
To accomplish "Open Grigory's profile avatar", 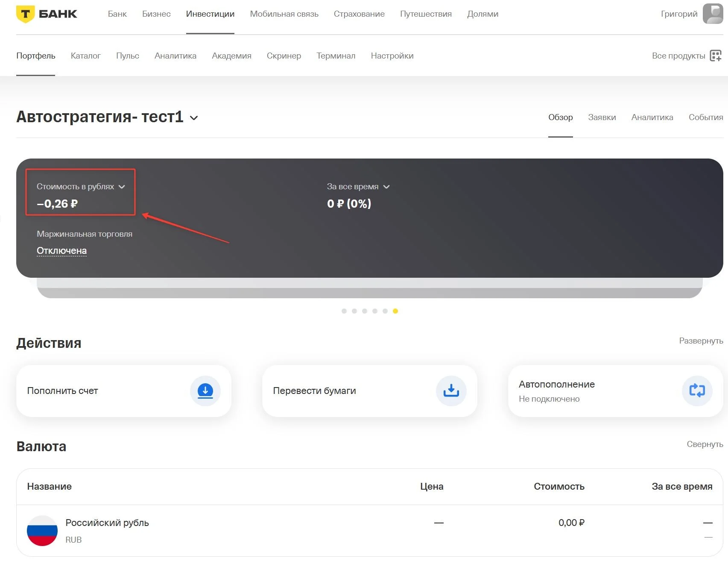I will (x=713, y=14).
